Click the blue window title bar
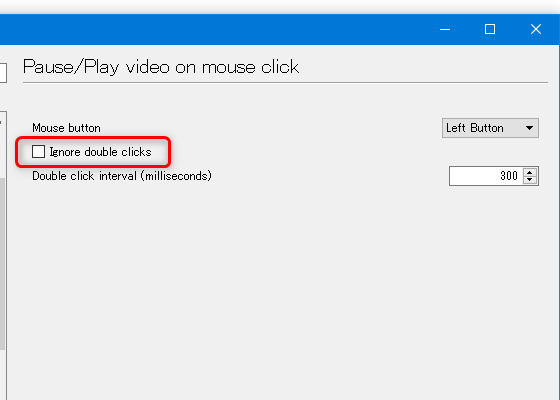The width and height of the screenshot is (560, 400). click(x=214, y=29)
